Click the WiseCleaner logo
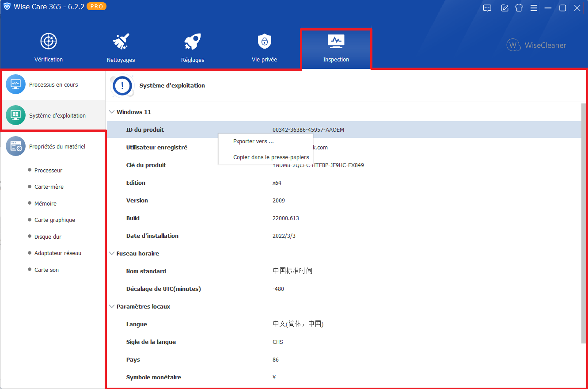588x389 pixels. [x=536, y=45]
